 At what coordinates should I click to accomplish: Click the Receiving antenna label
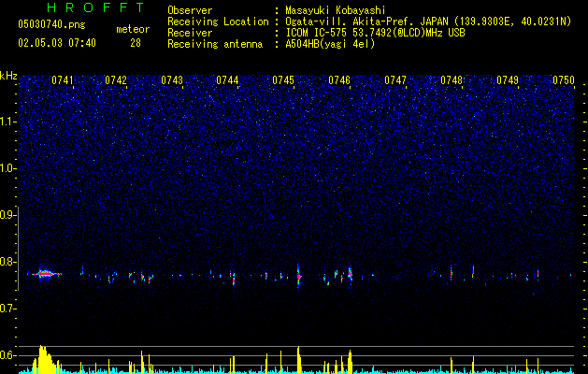click(x=215, y=44)
